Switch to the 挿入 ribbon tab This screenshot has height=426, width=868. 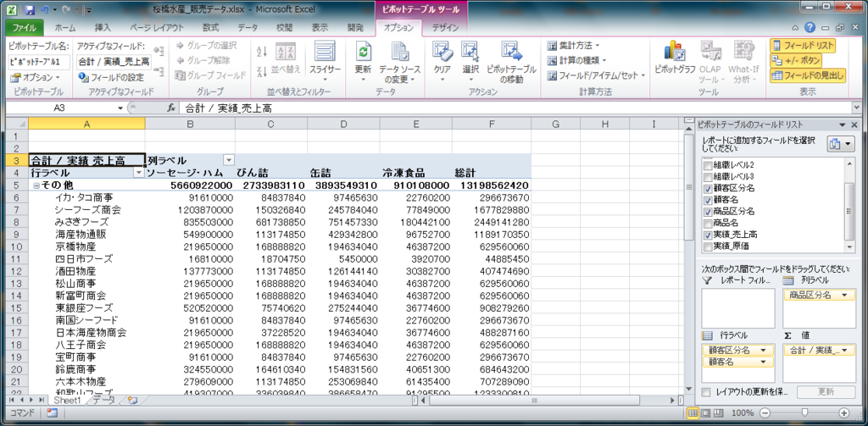(x=103, y=28)
